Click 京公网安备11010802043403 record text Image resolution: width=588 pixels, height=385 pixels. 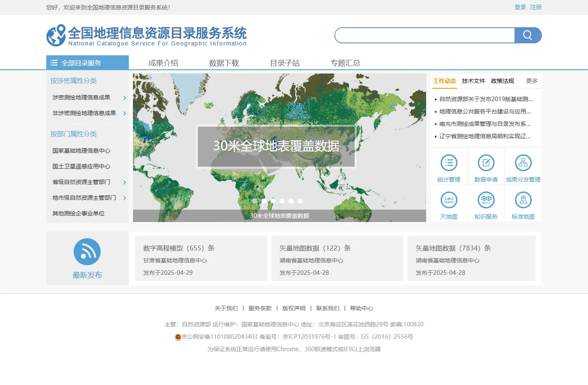220,337
